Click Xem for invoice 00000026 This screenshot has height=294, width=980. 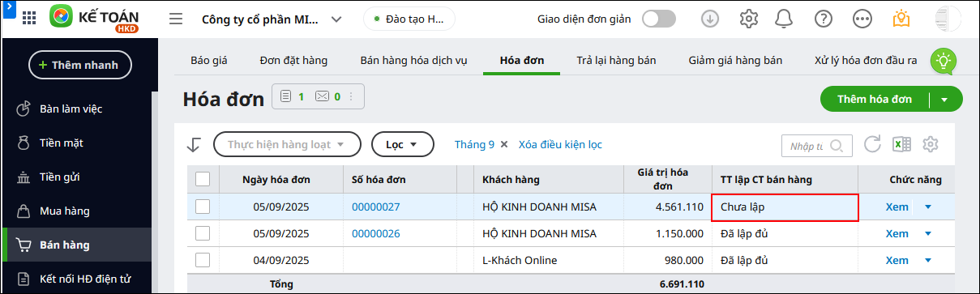[897, 233]
